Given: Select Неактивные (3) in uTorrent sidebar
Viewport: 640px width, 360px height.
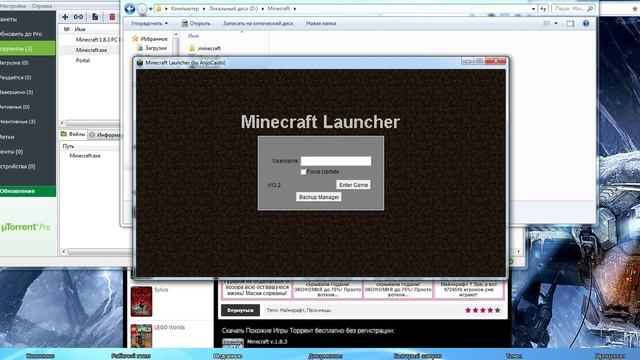Looking at the screenshot, I should [x=27, y=122].
